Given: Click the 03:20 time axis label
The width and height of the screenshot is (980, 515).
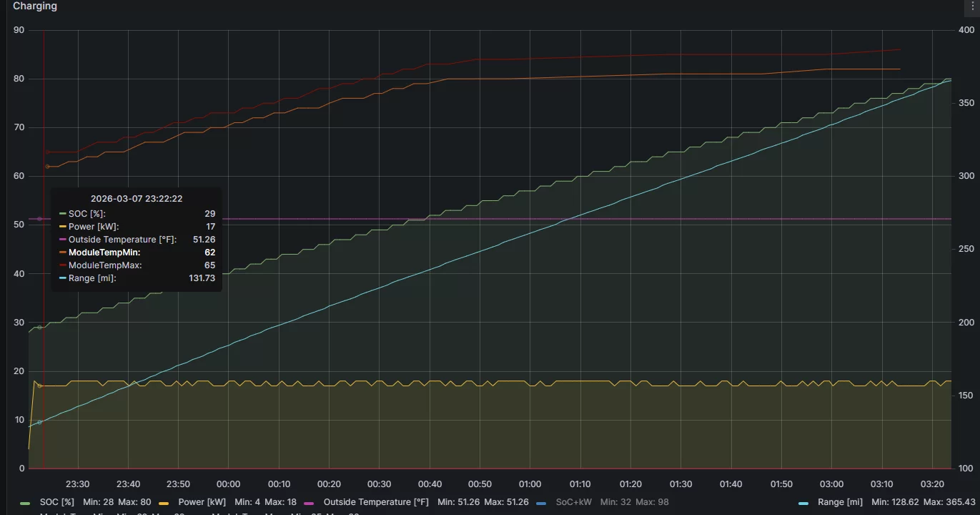Looking at the screenshot, I should tap(931, 484).
